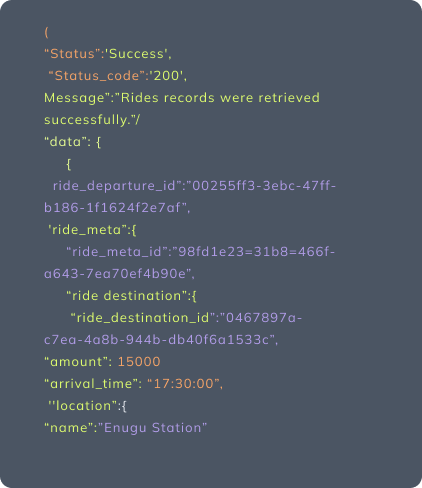Click the ride_meta_id key
Image resolution: width=422 pixels, height=488 pixels.
(x=119, y=252)
